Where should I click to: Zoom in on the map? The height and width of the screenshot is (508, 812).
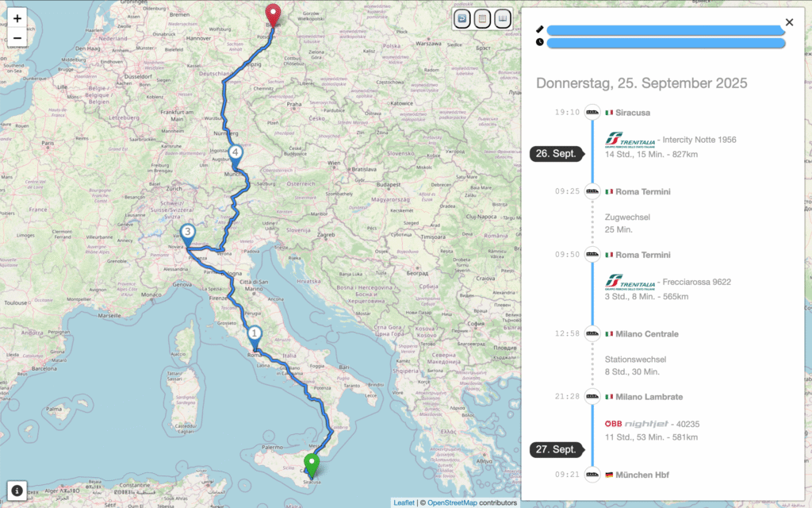coord(17,18)
